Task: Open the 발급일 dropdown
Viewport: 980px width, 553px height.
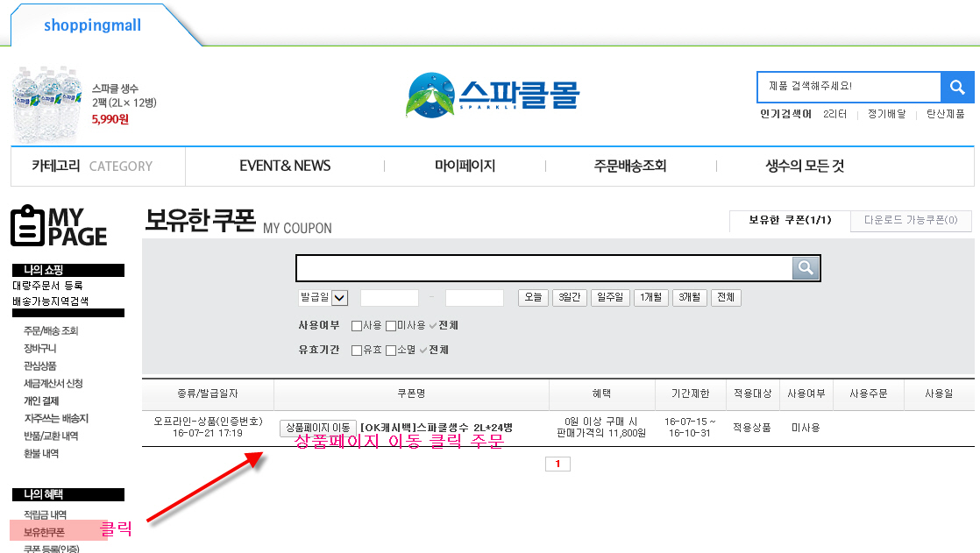Action: (x=339, y=298)
